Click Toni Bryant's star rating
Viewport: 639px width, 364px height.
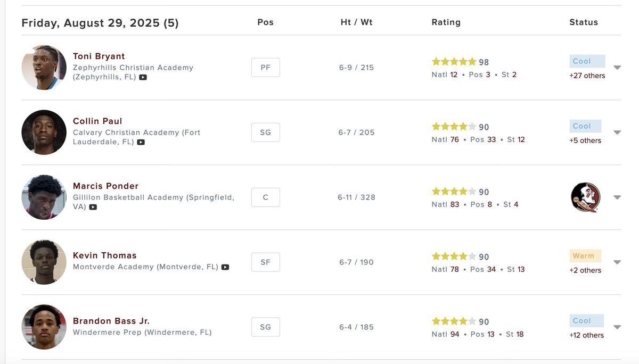pyautogui.click(x=454, y=62)
